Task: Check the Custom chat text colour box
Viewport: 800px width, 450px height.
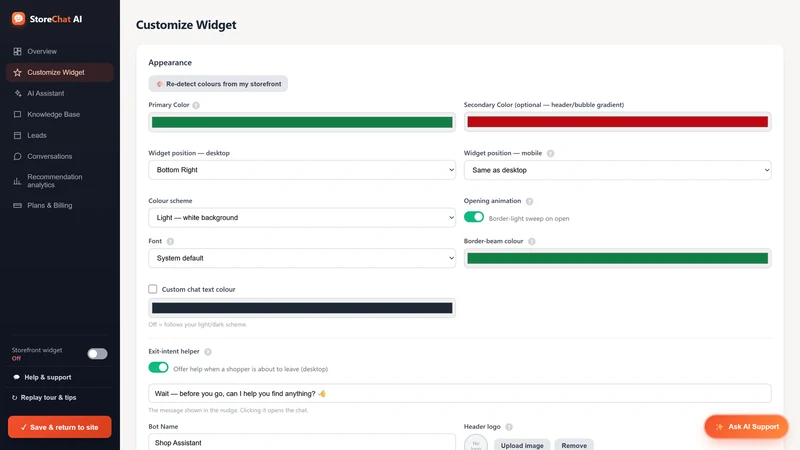Action: (153, 289)
